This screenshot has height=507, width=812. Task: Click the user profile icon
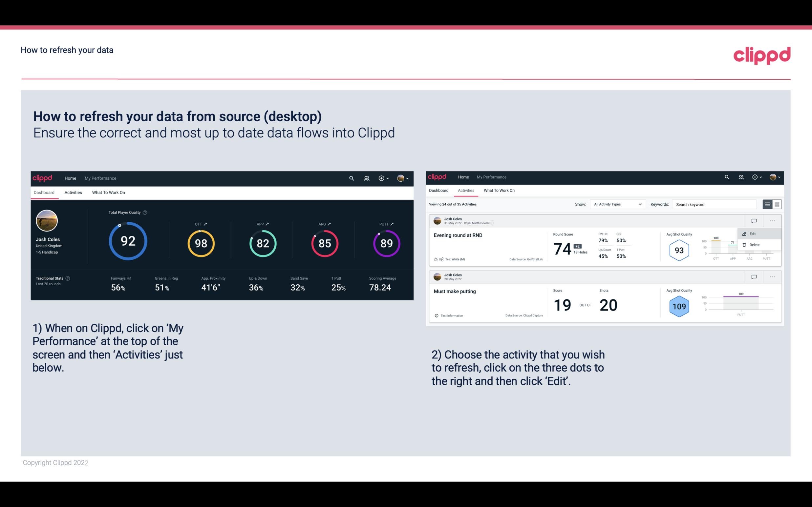[401, 177]
